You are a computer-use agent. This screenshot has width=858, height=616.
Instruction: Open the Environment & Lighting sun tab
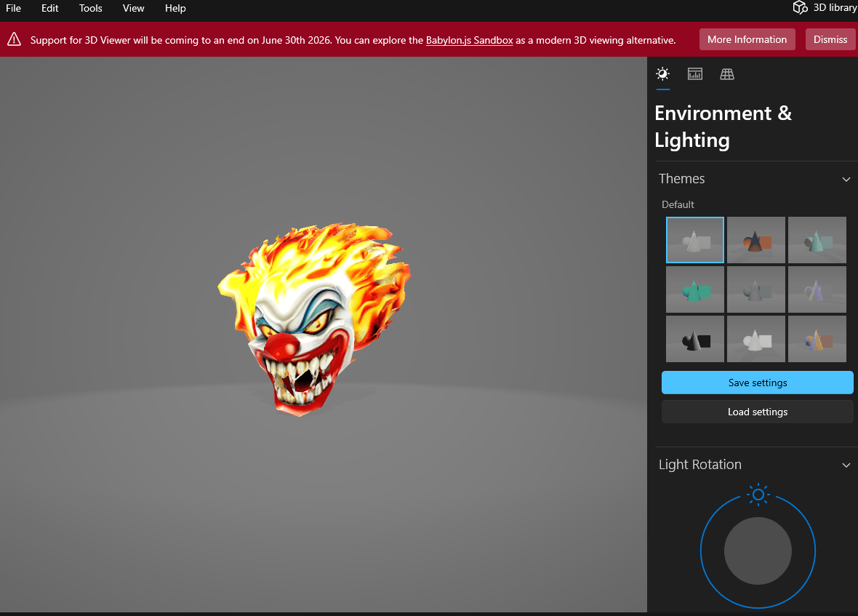click(x=662, y=74)
